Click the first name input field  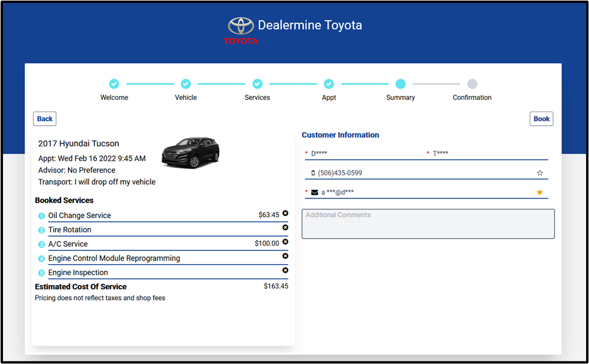click(365, 154)
